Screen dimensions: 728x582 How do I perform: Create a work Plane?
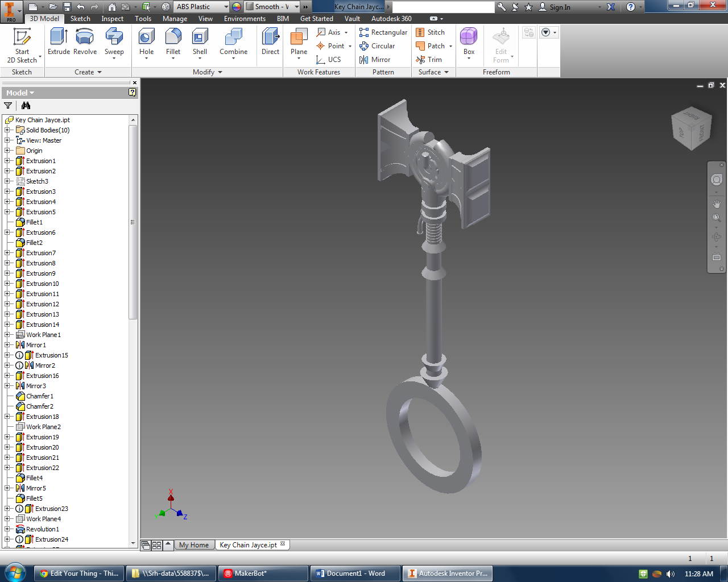click(x=299, y=44)
